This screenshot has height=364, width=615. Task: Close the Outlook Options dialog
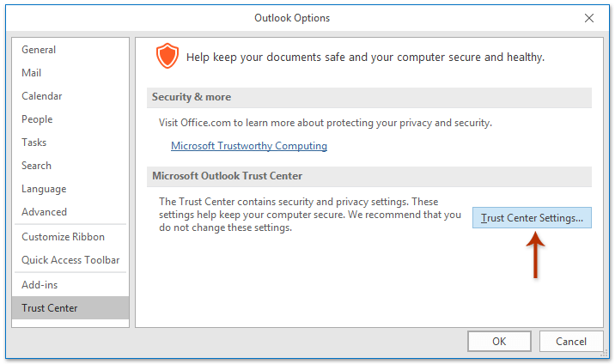pos(588,18)
